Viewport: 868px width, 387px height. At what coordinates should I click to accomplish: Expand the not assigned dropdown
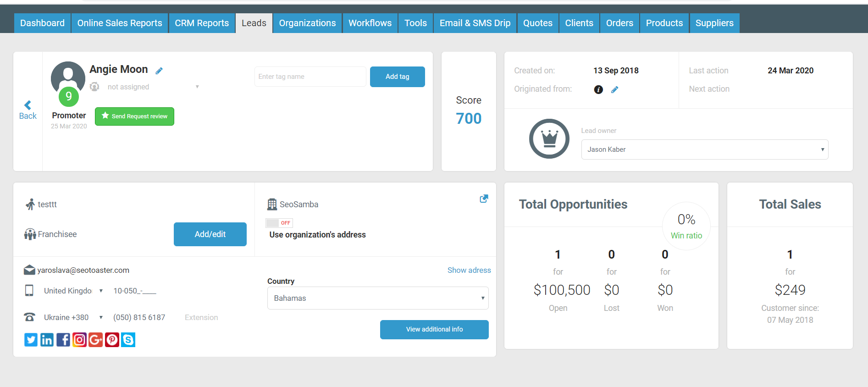[x=197, y=87]
